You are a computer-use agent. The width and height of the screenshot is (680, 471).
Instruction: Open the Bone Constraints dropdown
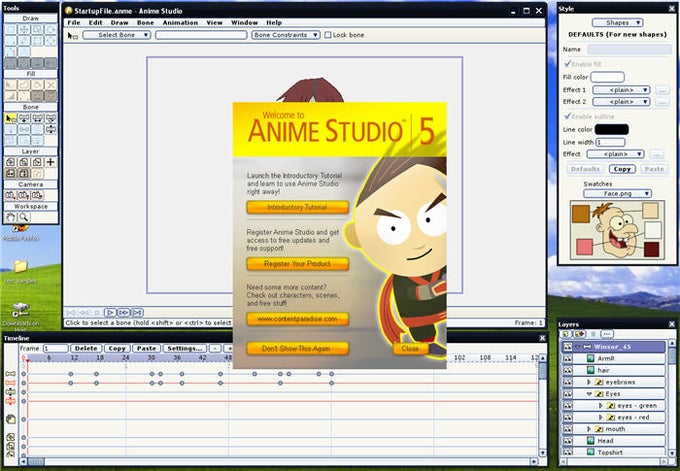click(x=286, y=35)
